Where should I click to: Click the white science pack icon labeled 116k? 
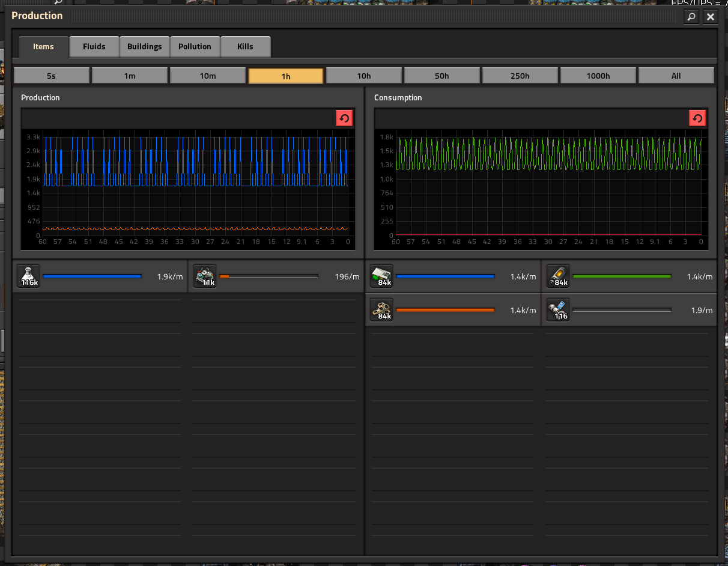tap(28, 276)
